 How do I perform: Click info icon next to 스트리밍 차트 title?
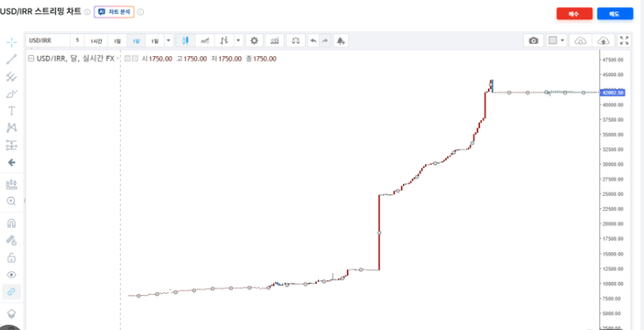(x=87, y=12)
